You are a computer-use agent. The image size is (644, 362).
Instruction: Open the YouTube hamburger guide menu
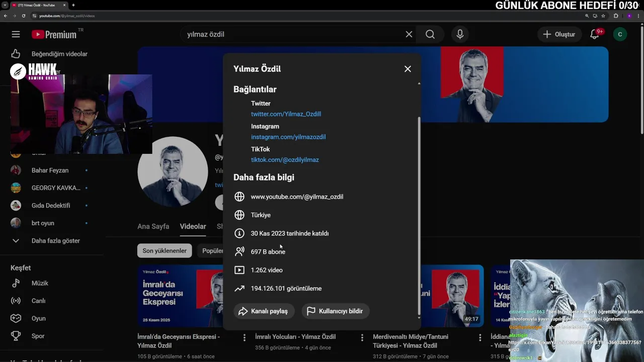coord(16,34)
